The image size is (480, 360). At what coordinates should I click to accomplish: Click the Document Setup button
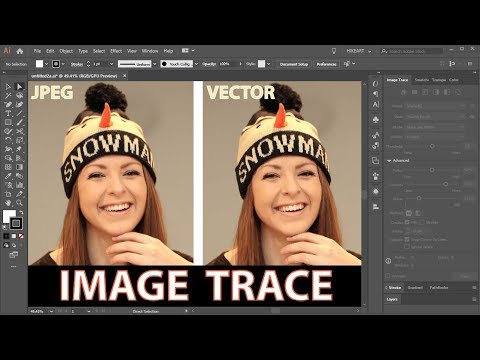click(294, 64)
